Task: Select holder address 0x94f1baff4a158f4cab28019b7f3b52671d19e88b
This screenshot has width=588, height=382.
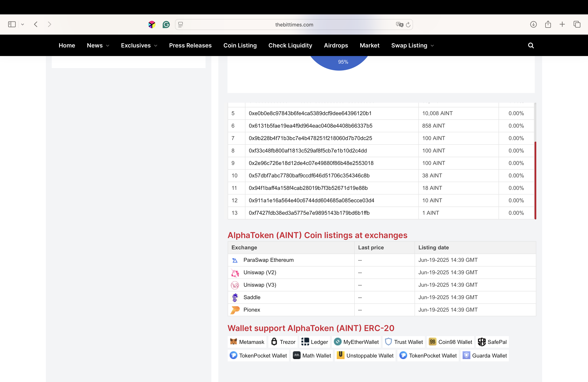Action: 308,188
